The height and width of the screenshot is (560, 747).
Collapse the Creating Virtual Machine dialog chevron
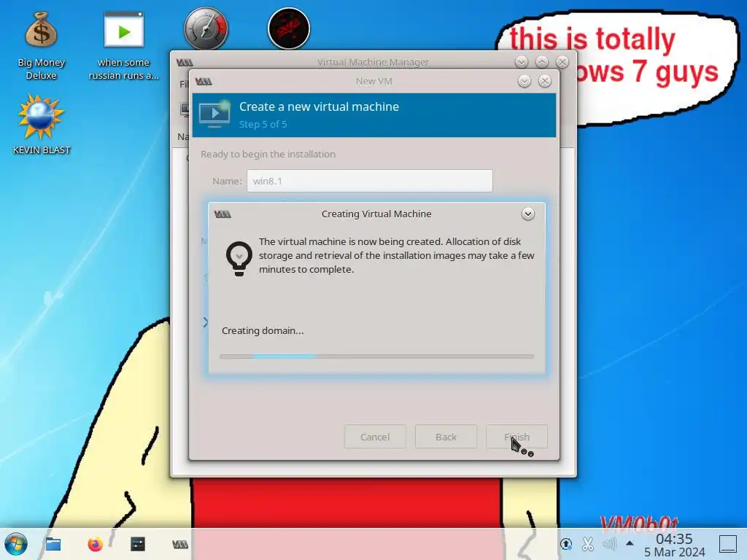[x=528, y=214]
